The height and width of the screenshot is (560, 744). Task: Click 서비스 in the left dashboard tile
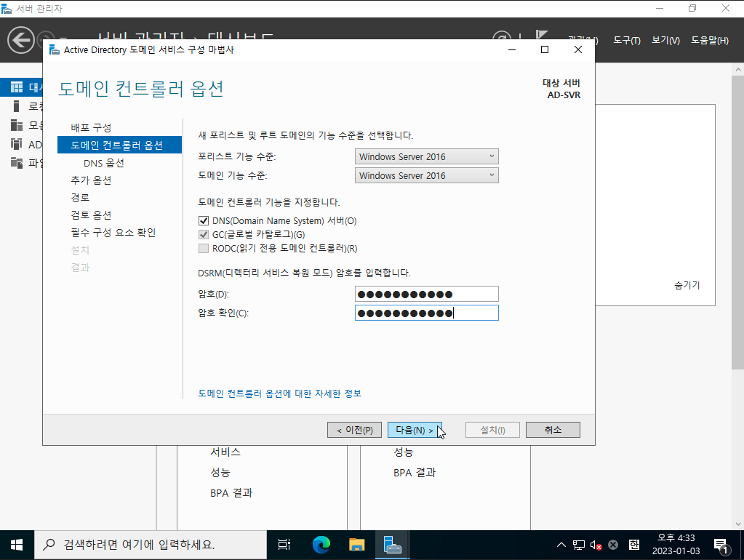[225, 452]
